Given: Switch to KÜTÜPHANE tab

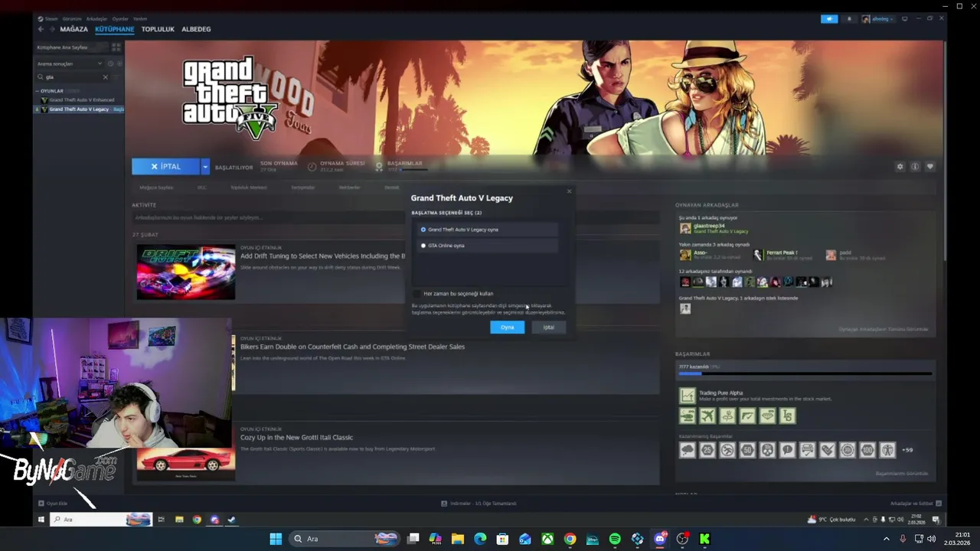Looking at the screenshot, I should tap(114, 29).
